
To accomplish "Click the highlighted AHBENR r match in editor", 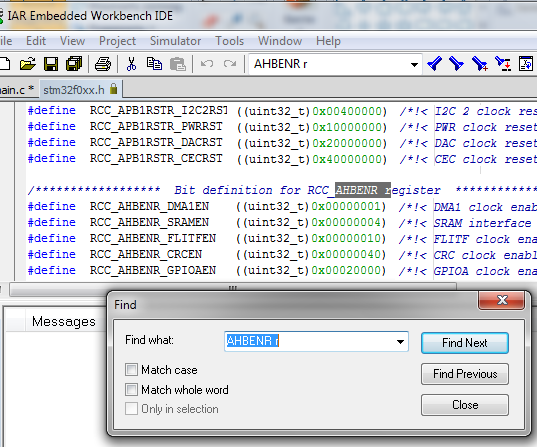I will pyautogui.click(x=363, y=190).
